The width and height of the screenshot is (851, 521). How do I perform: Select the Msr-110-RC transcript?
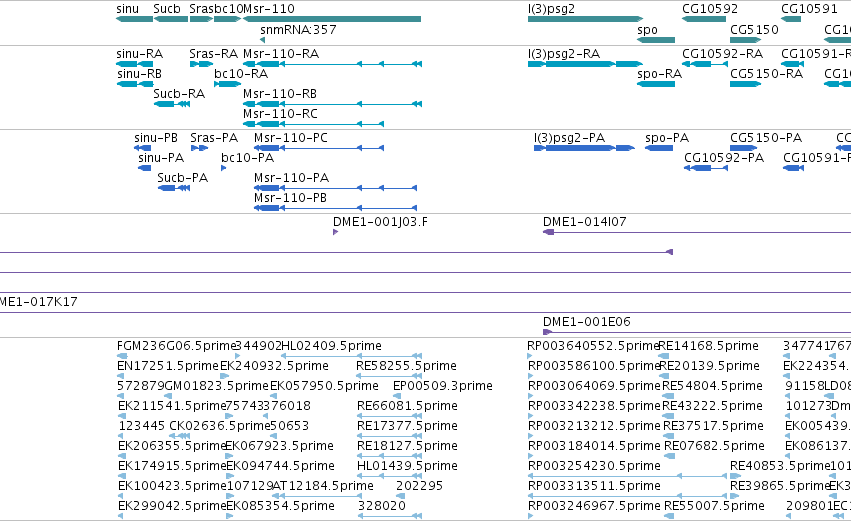(313, 124)
